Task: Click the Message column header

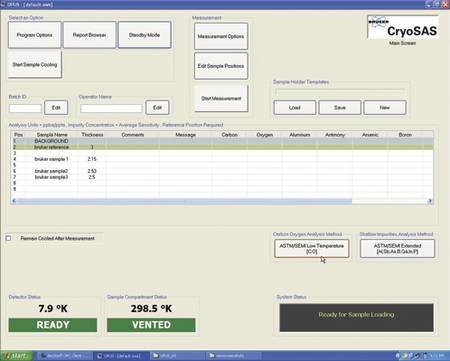Action: pyautogui.click(x=185, y=135)
